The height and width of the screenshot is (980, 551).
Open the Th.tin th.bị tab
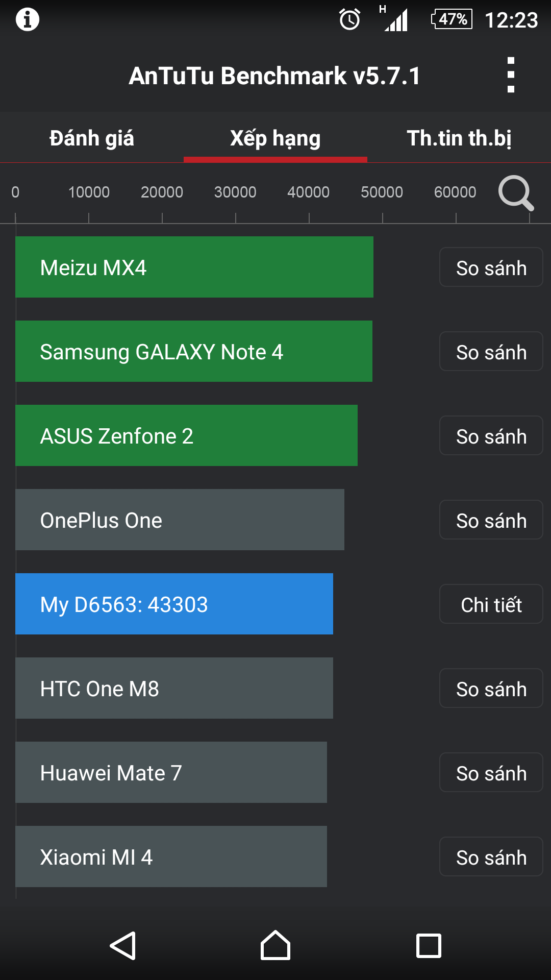coord(459,138)
